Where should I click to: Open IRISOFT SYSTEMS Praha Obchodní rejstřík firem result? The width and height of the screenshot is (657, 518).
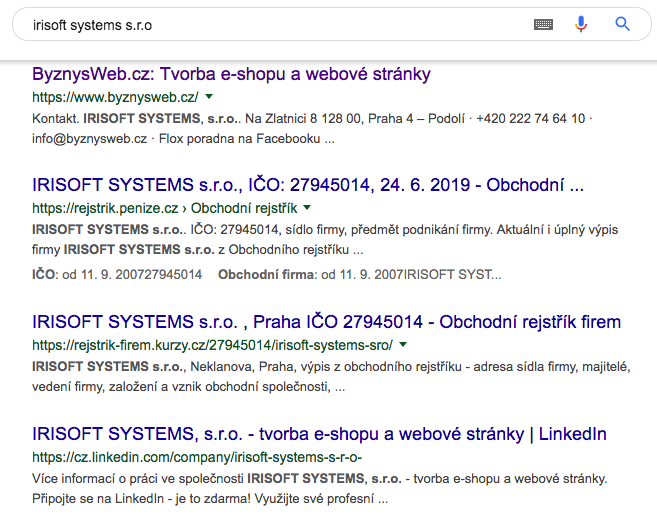(326, 322)
